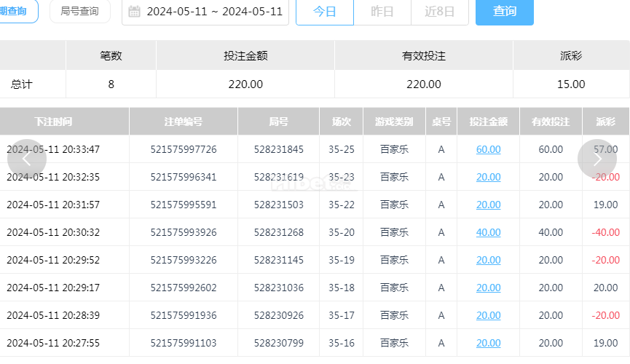630x364 pixels.
Task: Select the 昨日 date tab
Action: 382,12
